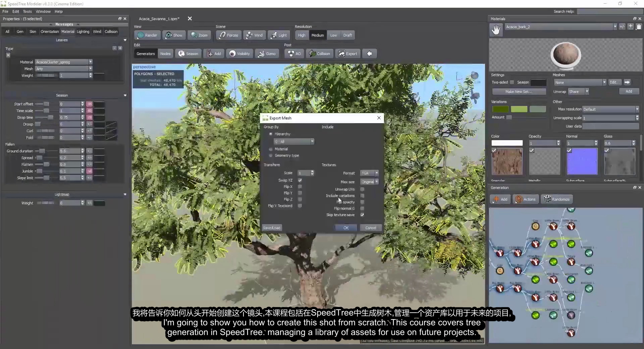The height and width of the screenshot is (349, 644).
Task: Close the Acacia_Savanna_1.spm document tab
Action: 190,18
